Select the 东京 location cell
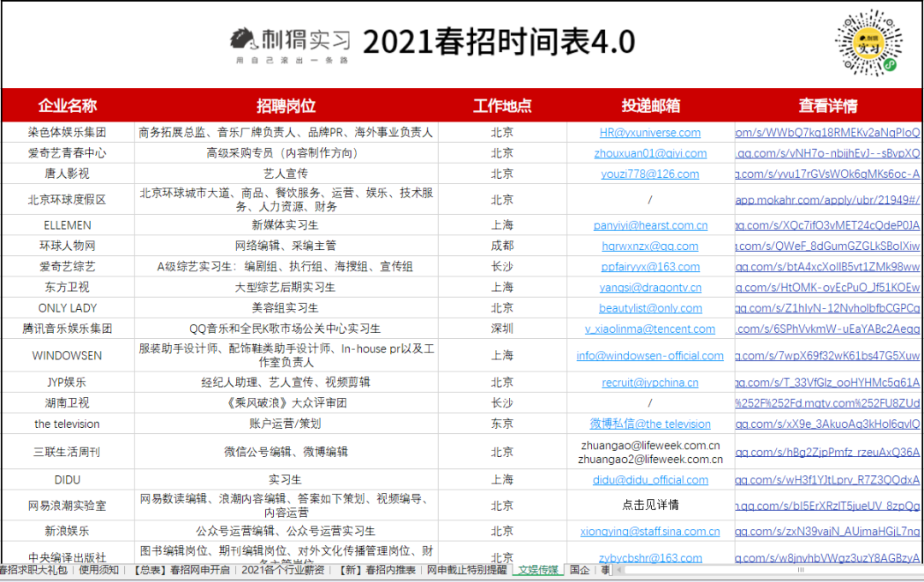This screenshot has width=924, height=582. point(502,424)
